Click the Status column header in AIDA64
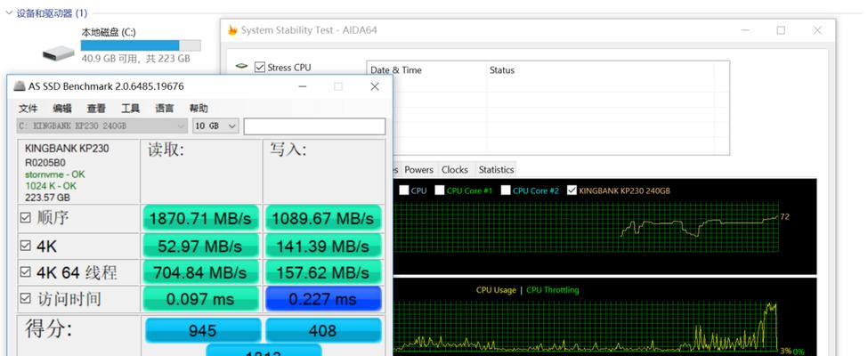Screen dimensions: 868x356 coord(501,70)
